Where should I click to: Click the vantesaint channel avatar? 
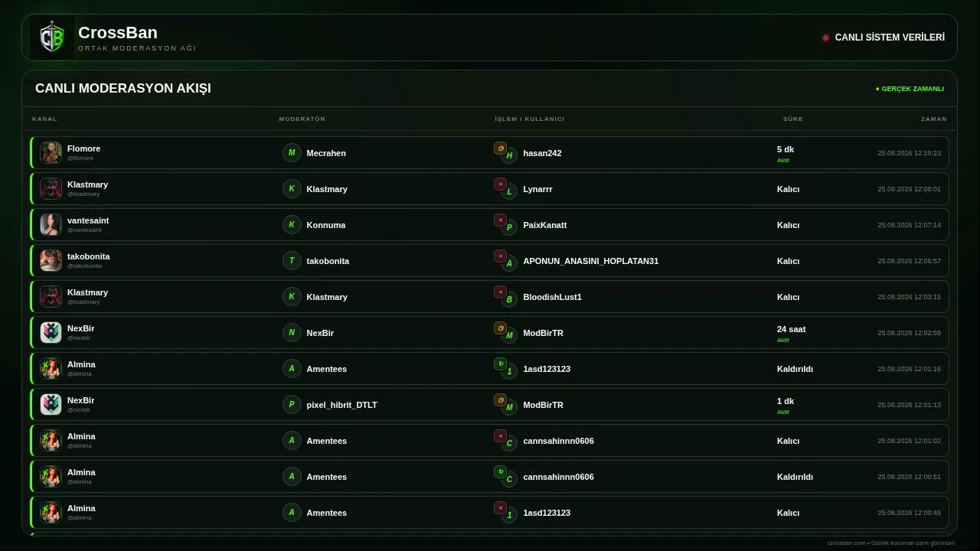(51, 224)
